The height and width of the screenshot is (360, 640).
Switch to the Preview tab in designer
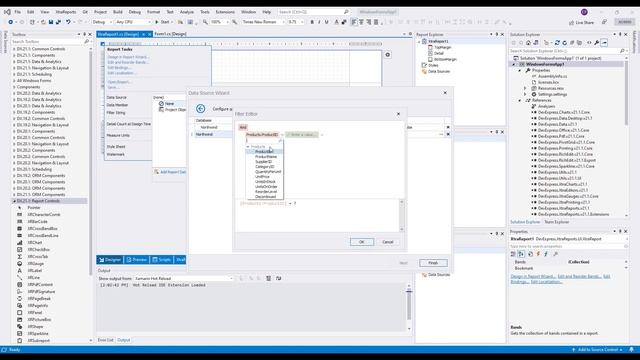(x=137, y=260)
